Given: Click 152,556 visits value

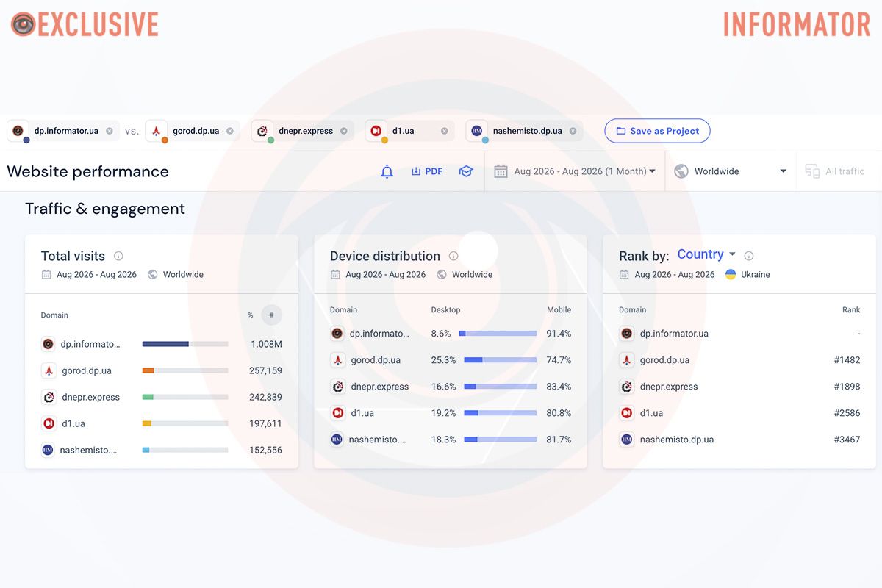Looking at the screenshot, I should [265, 450].
